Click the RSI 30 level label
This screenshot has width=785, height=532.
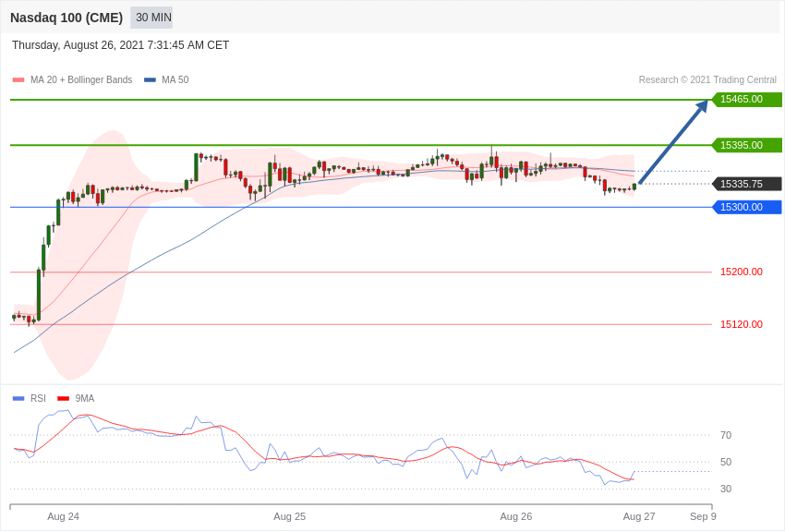[726, 489]
